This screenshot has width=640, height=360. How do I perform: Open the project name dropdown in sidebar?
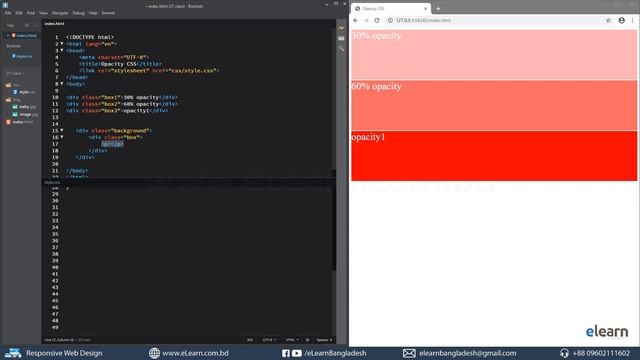point(15,73)
